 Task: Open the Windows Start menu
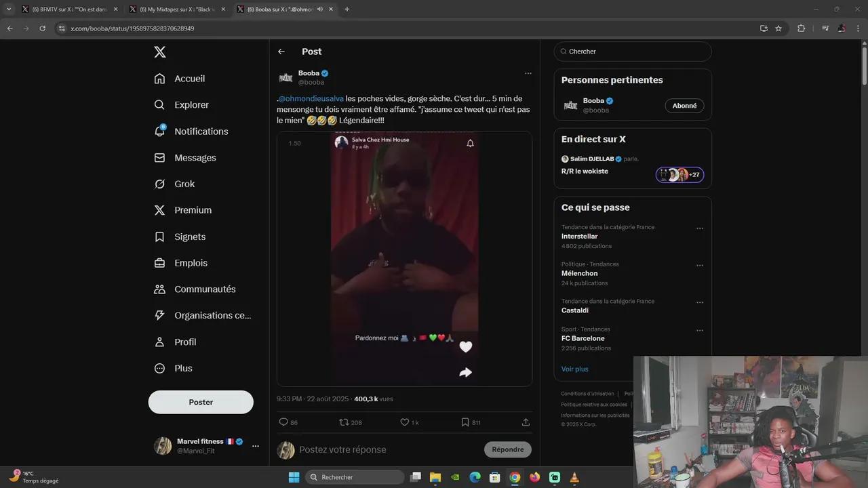pos(294,477)
